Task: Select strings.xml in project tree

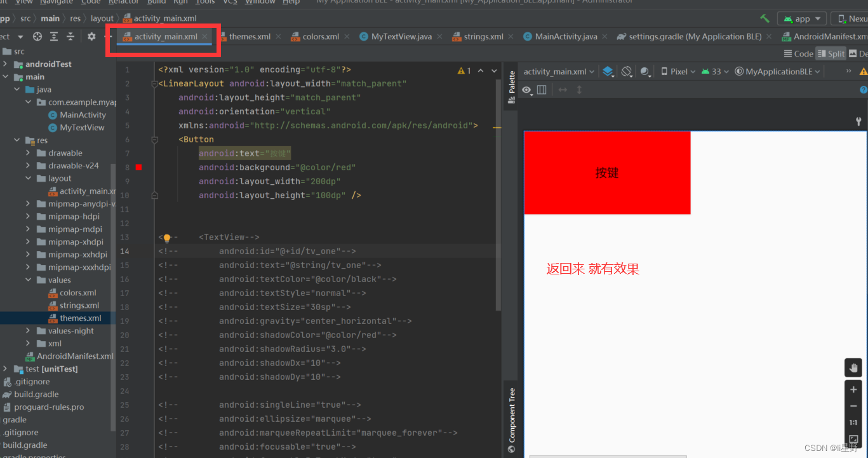Action: (79, 306)
